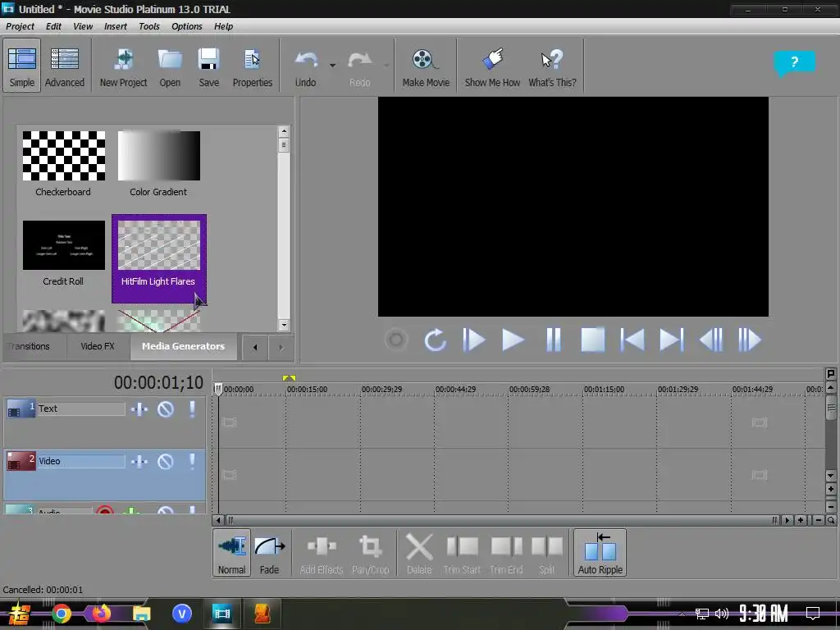This screenshot has height=630, width=840.
Task: Mute the Video track
Action: 166,461
